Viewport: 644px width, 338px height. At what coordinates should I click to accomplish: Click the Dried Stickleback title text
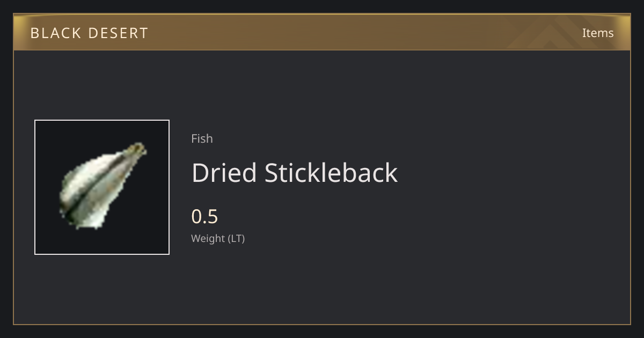[x=295, y=173]
